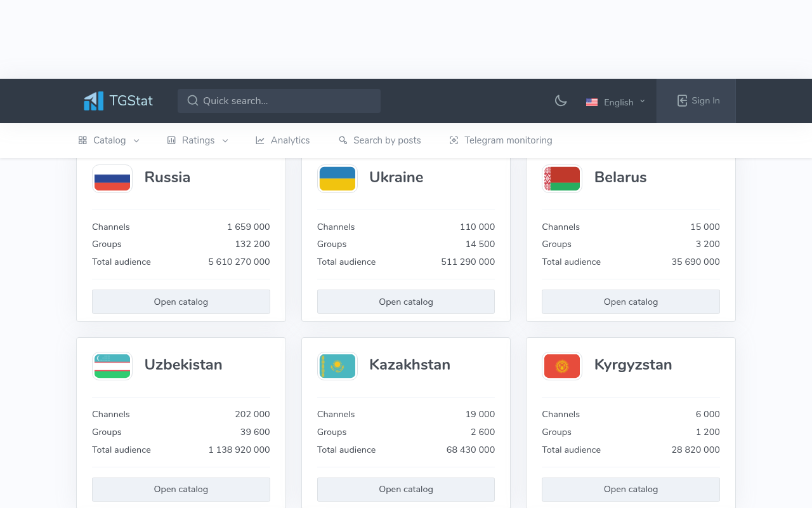
Task: Focus the Quick search input field
Action: (x=279, y=101)
